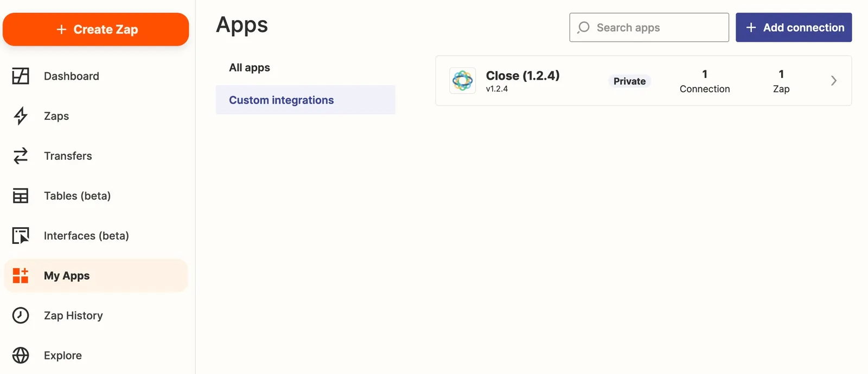Open the Tables (beta) label

pyautogui.click(x=77, y=196)
